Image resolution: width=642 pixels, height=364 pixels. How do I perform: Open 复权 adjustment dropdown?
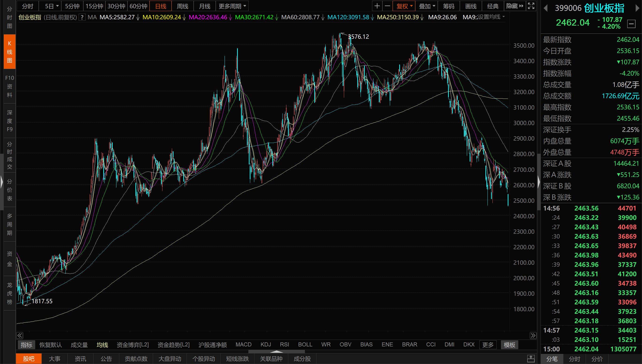pos(404,6)
